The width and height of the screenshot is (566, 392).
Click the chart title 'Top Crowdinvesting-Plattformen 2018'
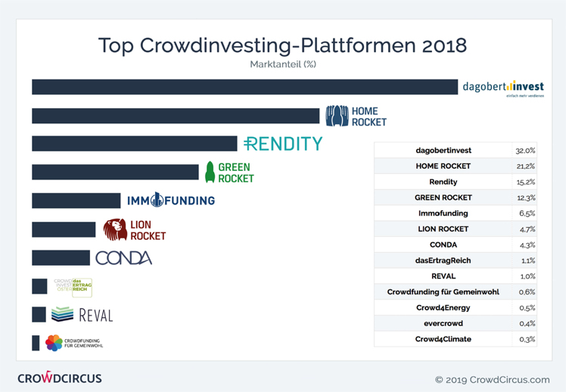click(282, 45)
